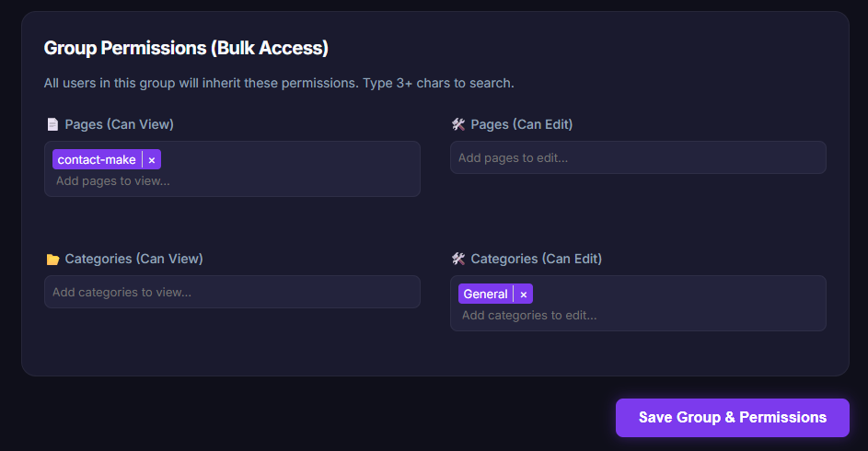Screen dimensions: 868x451
Task: Focus the 'Add pages to view...' field
Action: (x=113, y=181)
